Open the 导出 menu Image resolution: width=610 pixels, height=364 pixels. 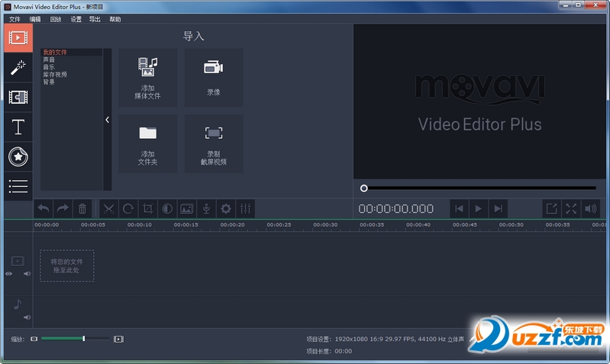[x=95, y=19]
